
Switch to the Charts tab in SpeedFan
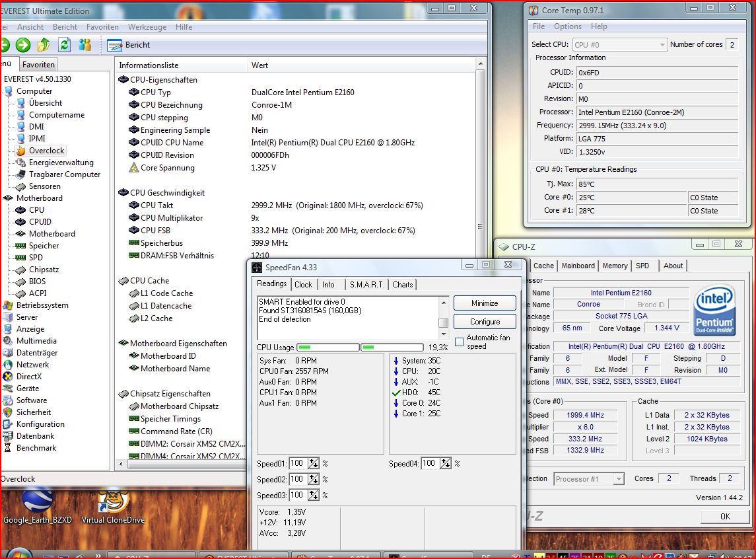(x=403, y=285)
